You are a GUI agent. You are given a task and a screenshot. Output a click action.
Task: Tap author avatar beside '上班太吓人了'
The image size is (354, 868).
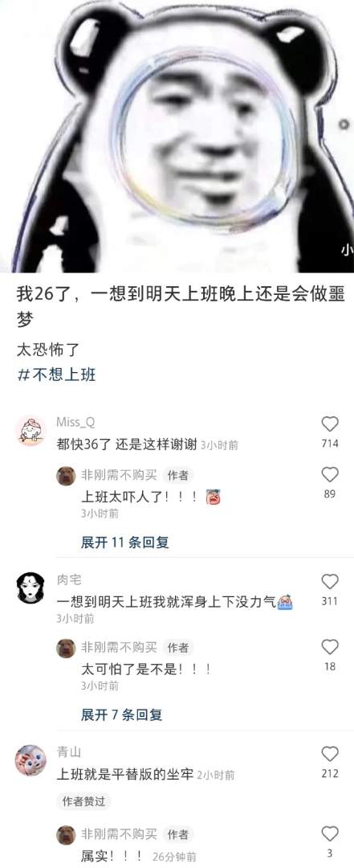pos(67,476)
